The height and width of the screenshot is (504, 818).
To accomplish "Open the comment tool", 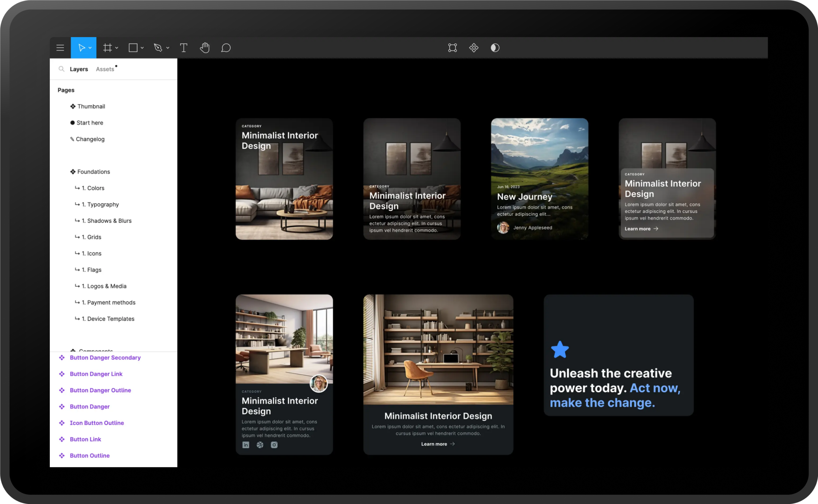I will (x=226, y=47).
